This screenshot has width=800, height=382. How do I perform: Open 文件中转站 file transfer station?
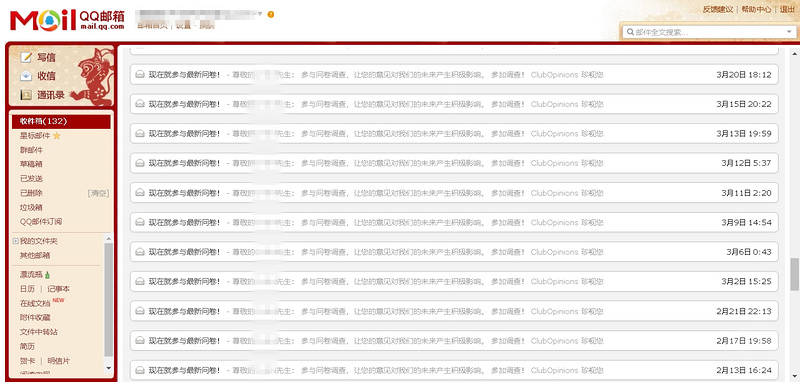pos(39,332)
